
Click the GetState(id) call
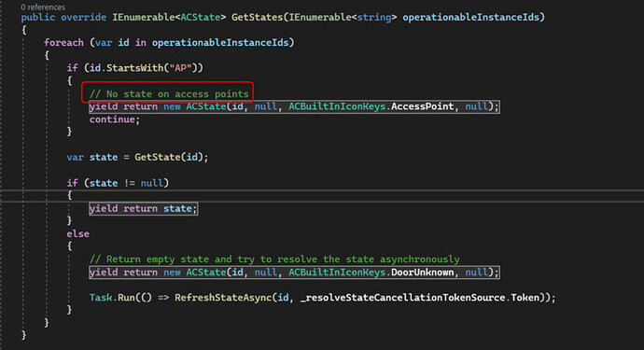click(x=169, y=158)
